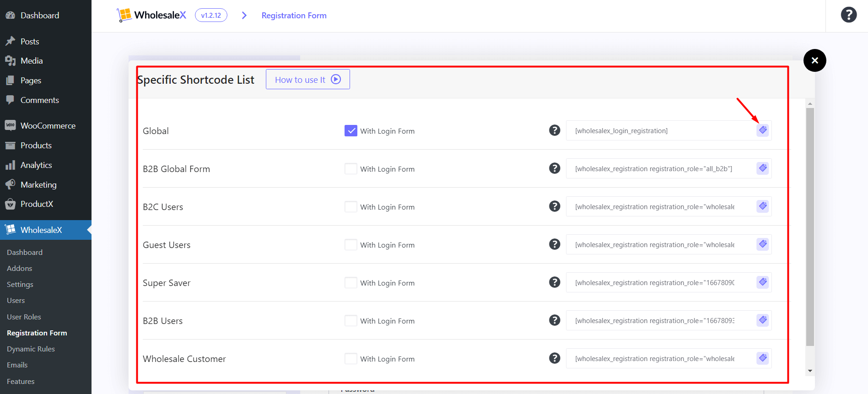
Task: Open help tooltip icon in B2B Global Form row
Action: [555, 168]
